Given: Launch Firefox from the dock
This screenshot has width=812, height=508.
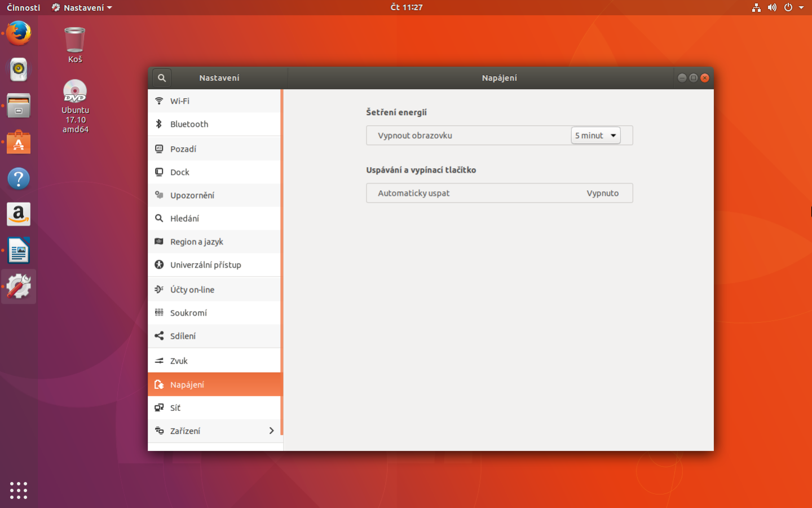Looking at the screenshot, I should [18, 33].
